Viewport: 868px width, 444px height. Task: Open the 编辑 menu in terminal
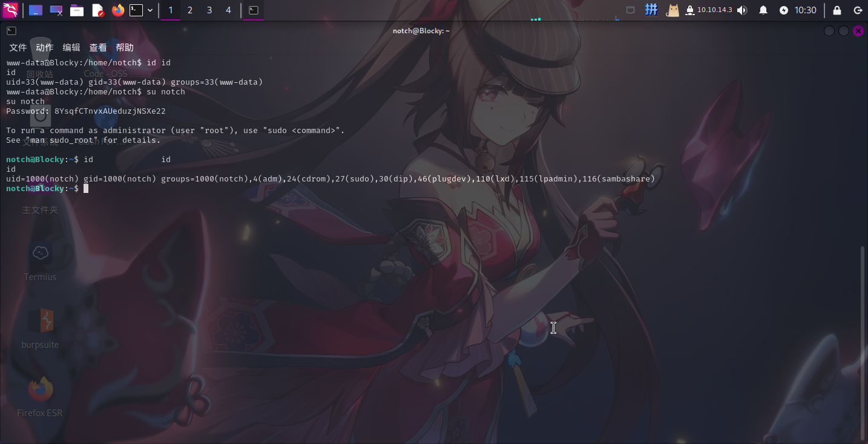pos(71,48)
